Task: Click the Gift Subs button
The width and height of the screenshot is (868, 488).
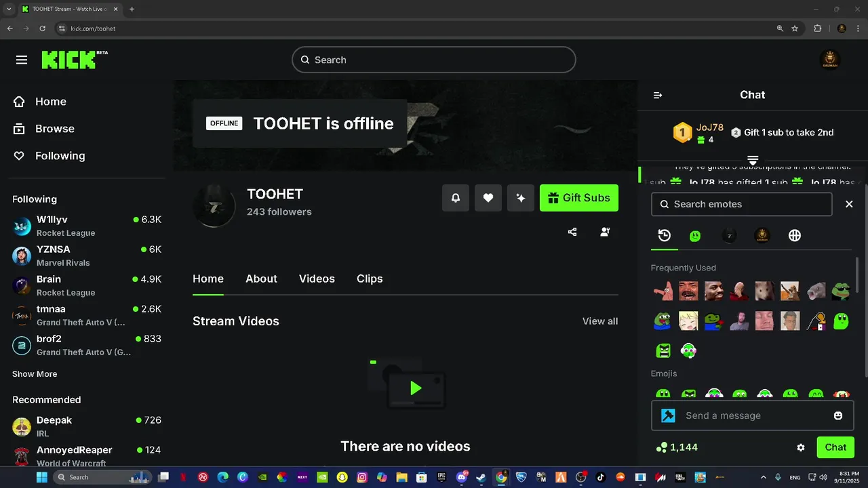Action: [x=579, y=198]
